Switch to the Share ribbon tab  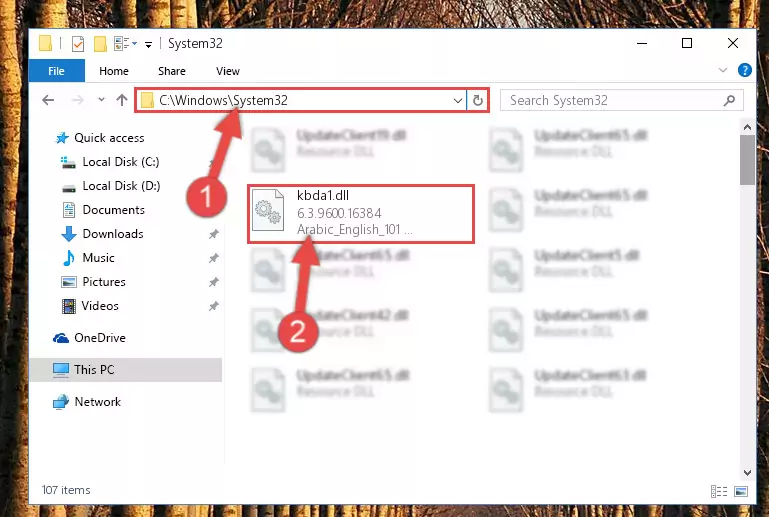[x=172, y=71]
